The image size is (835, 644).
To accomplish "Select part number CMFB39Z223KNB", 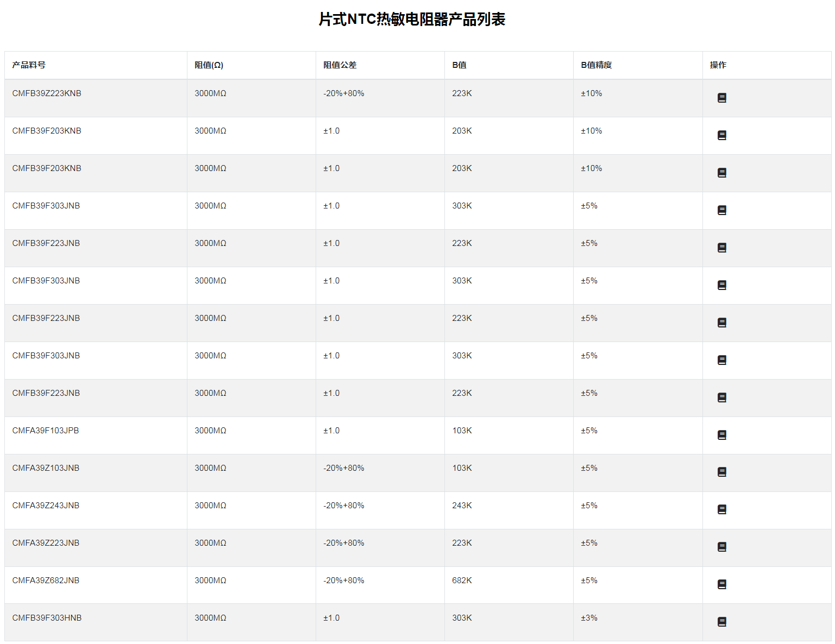I will (47, 93).
